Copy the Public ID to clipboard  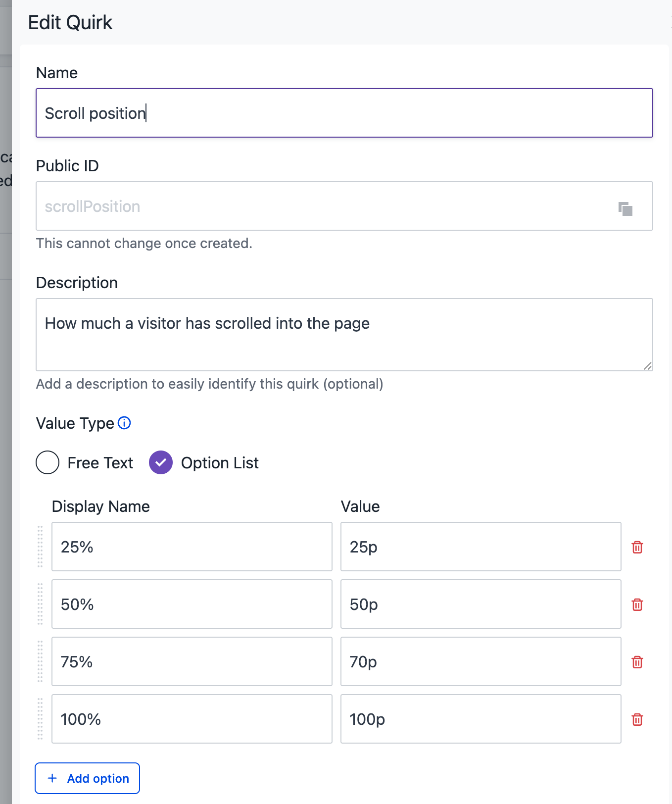click(625, 208)
